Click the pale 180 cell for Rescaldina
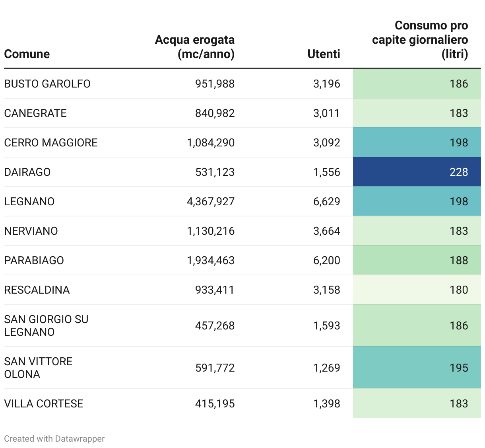This screenshot has width=485, height=448. [x=417, y=290]
